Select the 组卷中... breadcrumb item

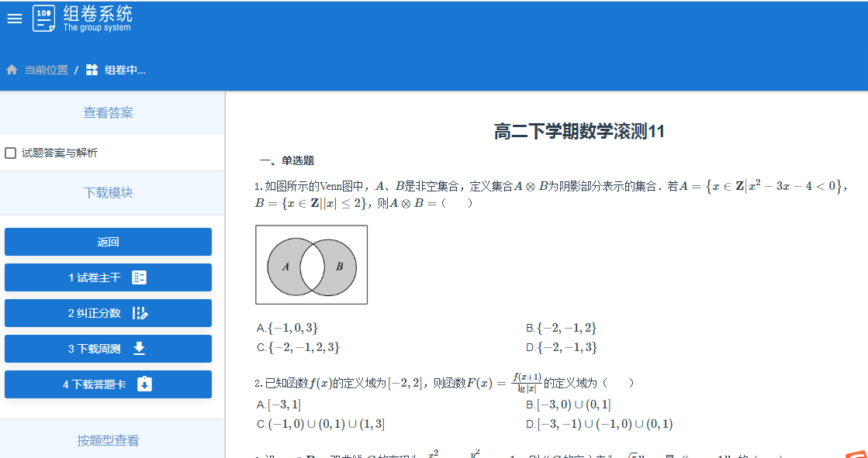click(125, 70)
